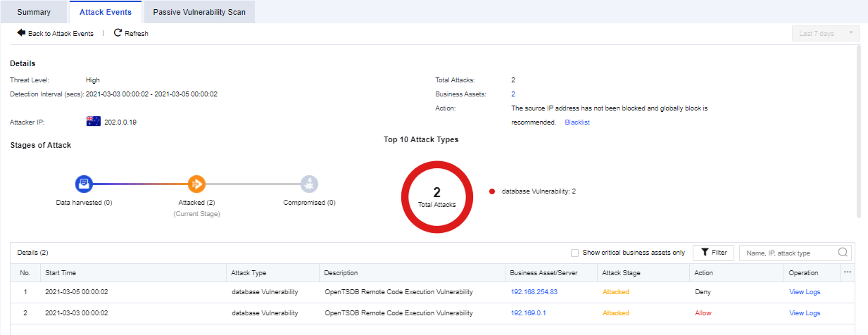Switch to the Summary tab

34,12
